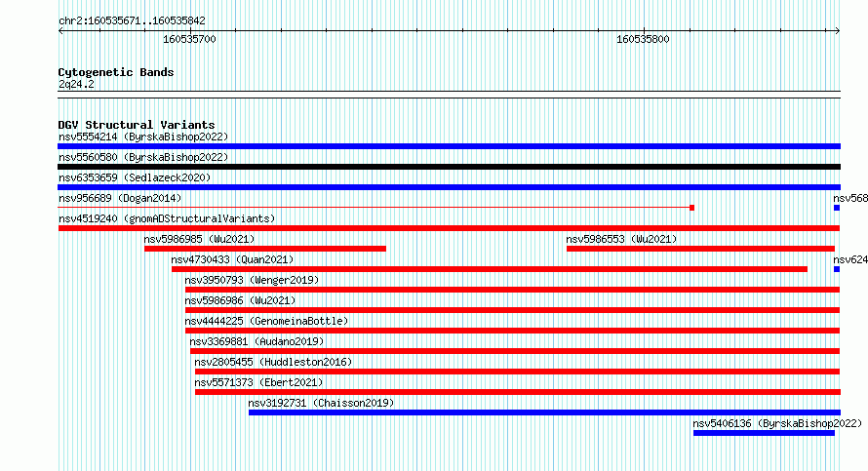Open variant nsv956689 (Dogan2014) label

(120, 198)
